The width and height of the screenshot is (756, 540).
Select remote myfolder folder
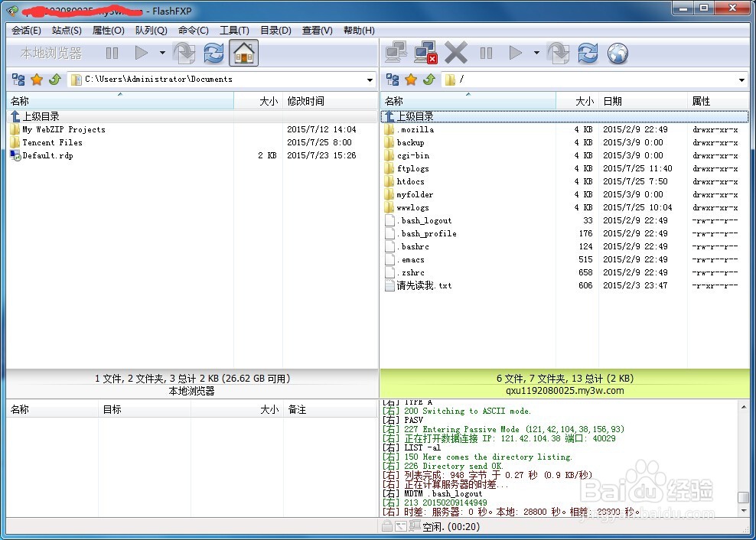tap(409, 194)
